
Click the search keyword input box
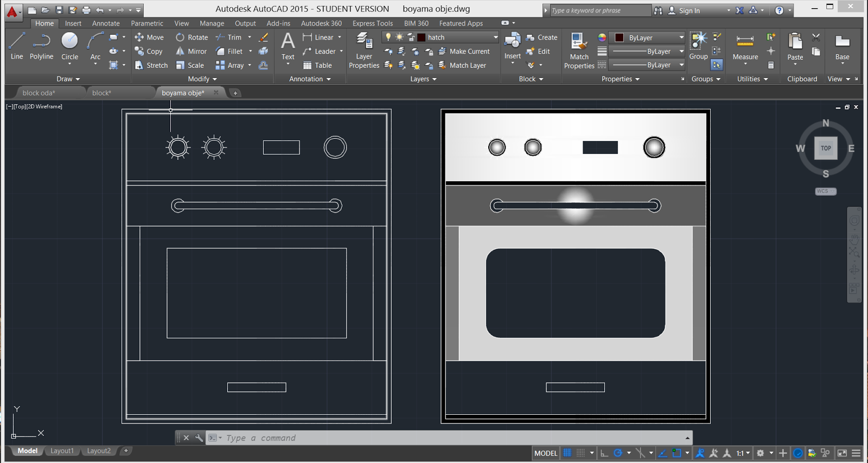click(600, 10)
